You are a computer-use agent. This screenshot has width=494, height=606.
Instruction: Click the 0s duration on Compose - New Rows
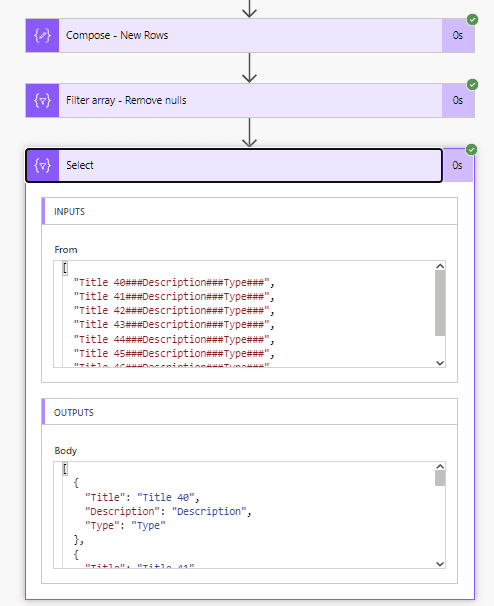tap(458, 36)
